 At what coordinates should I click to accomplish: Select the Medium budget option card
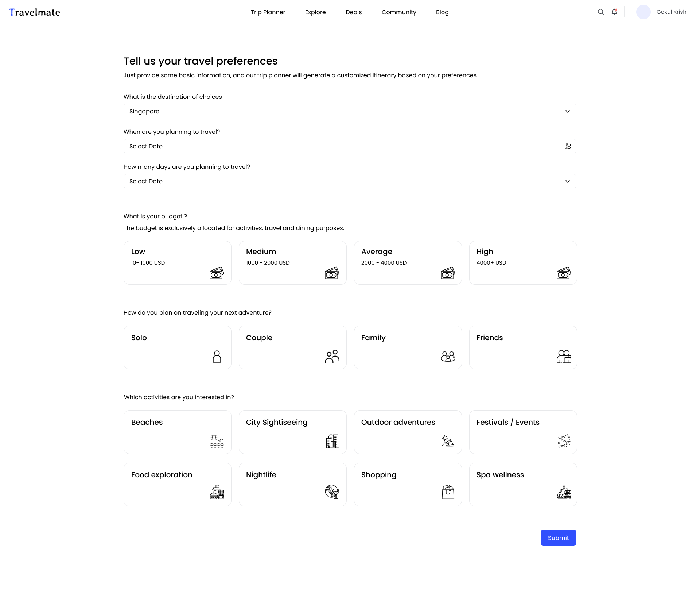(x=293, y=263)
